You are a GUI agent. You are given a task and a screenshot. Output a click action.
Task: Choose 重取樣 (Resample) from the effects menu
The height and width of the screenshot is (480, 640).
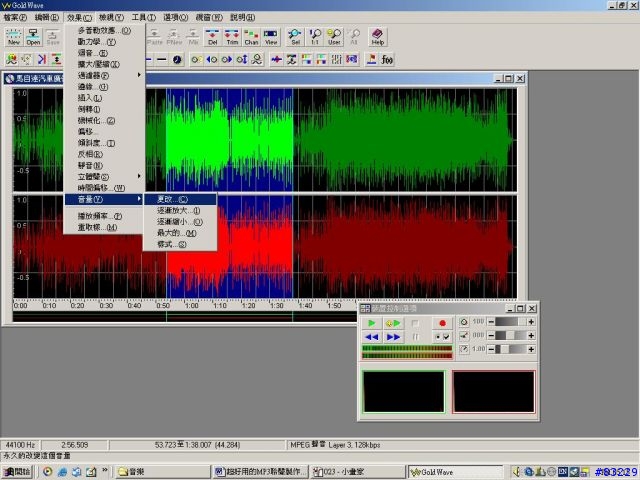click(x=104, y=227)
